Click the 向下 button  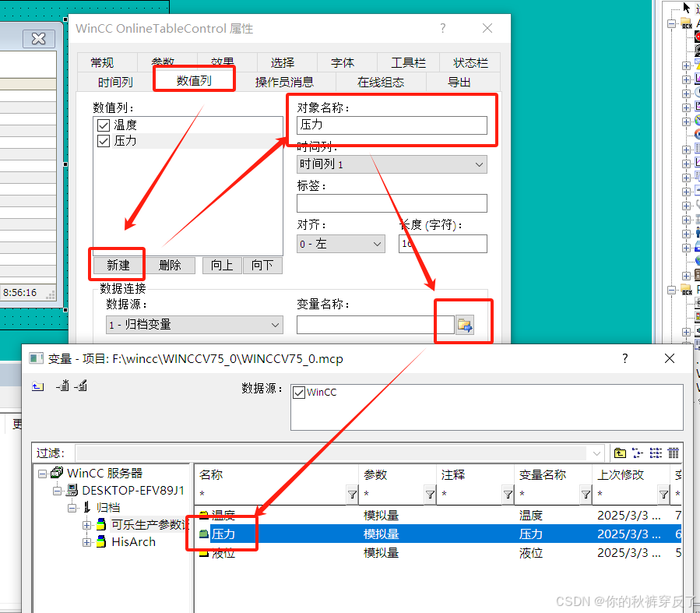[262, 265]
